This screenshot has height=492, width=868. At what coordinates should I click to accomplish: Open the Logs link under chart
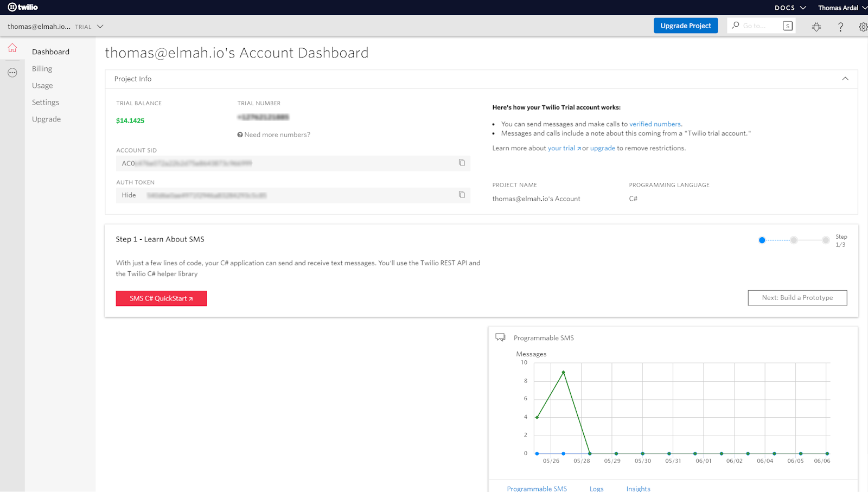597,488
